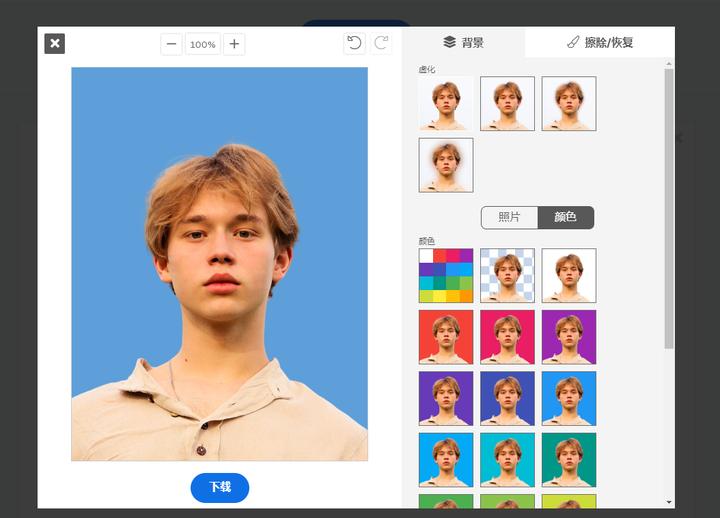Redo the last edit
Viewport: 720px width, 518px height.
point(381,43)
